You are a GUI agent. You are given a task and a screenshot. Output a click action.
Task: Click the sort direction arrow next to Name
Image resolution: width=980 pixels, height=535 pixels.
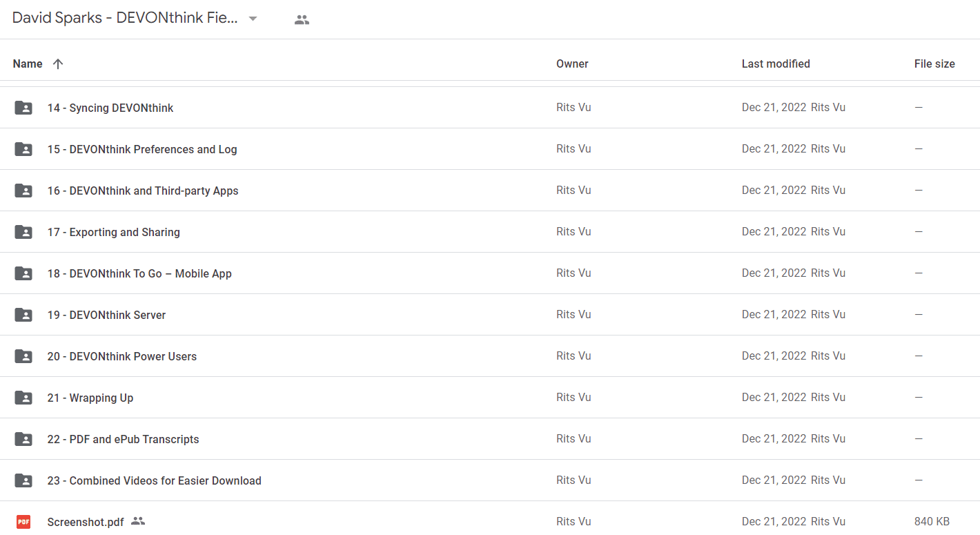[58, 64]
